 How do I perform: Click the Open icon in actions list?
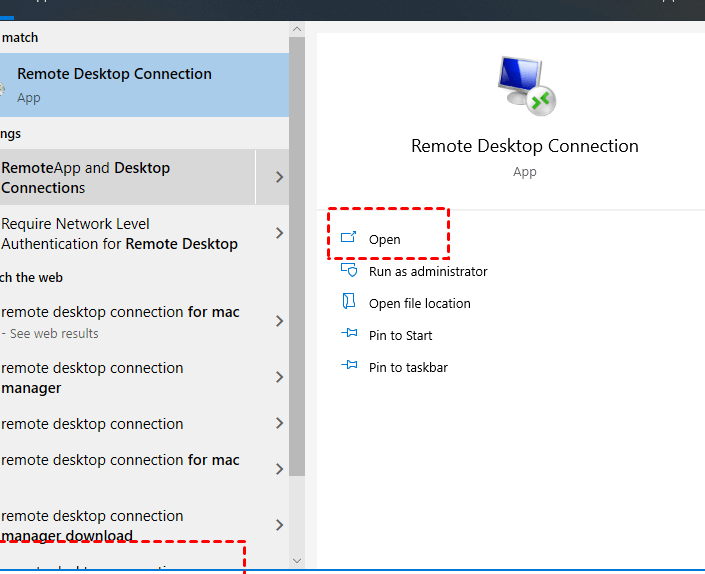(349, 239)
